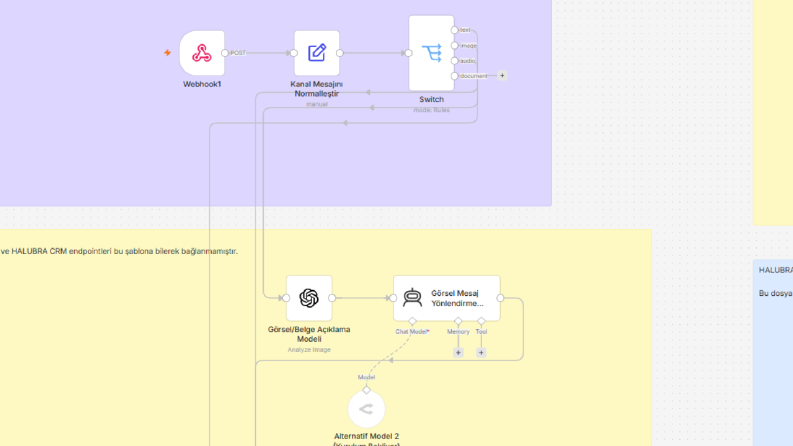The height and width of the screenshot is (446, 793).
Task: Add connection from Switch document output plus
Action: coord(502,75)
